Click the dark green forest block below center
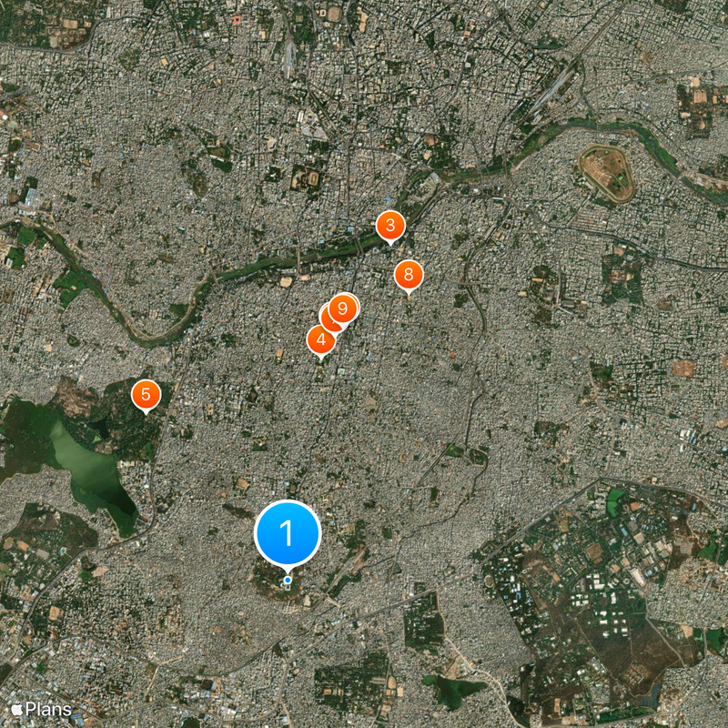Image resolution: width=728 pixels, height=728 pixels. coord(423,623)
